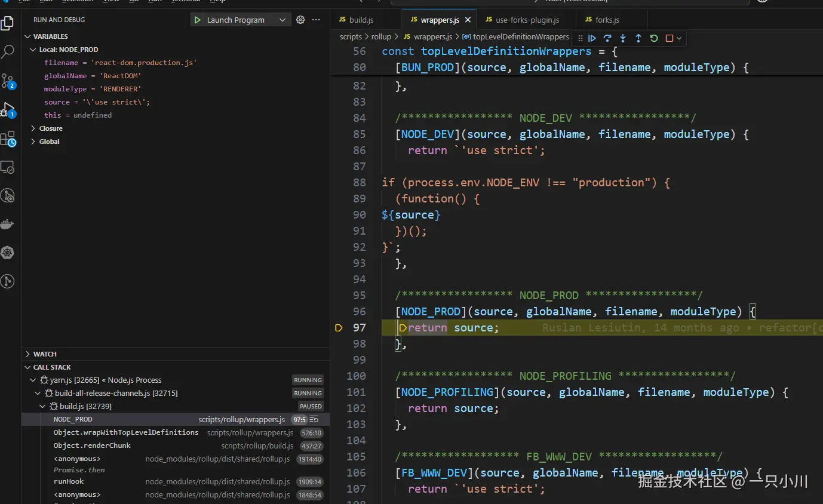Viewport: 823px width, 504px height.
Task: Open launch.json via the gear icon
Action: [300, 20]
